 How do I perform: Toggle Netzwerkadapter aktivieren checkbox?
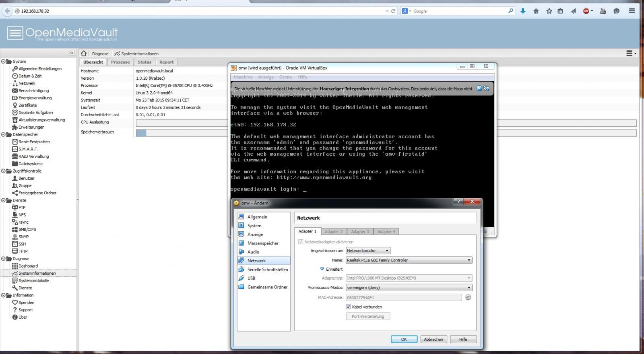301,242
